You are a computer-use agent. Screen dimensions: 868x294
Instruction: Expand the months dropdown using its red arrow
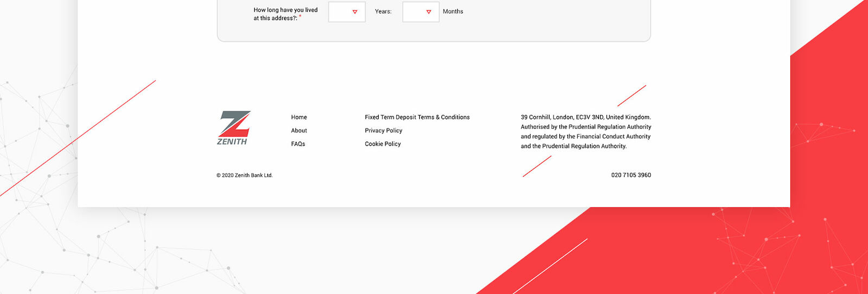[x=429, y=12]
